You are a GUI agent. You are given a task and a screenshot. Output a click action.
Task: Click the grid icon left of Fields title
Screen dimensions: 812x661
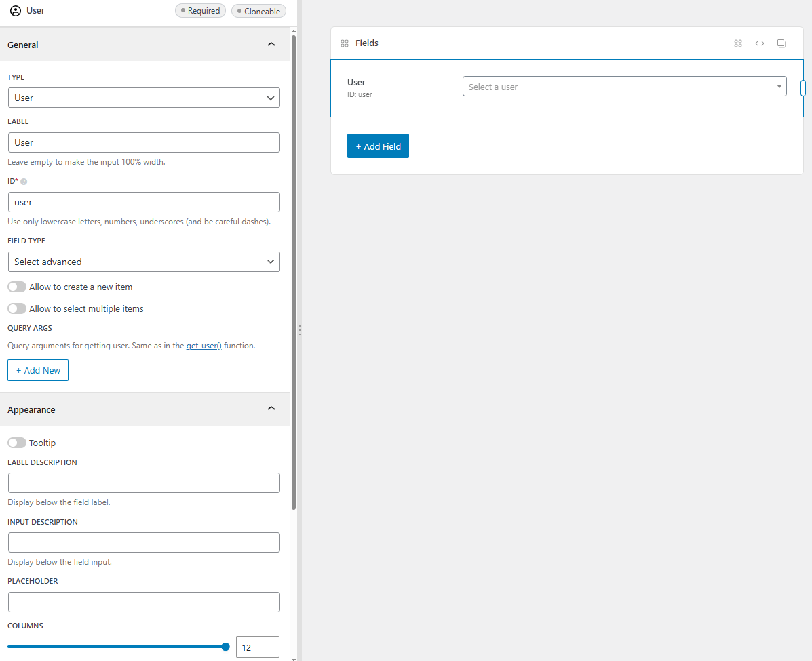pos(345,43)
